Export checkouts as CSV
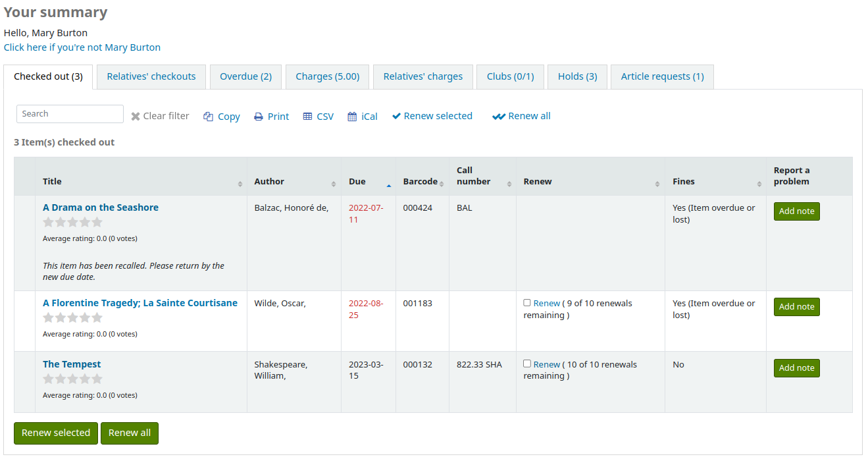This screenshot has height=463, width=868. point(318,116)
